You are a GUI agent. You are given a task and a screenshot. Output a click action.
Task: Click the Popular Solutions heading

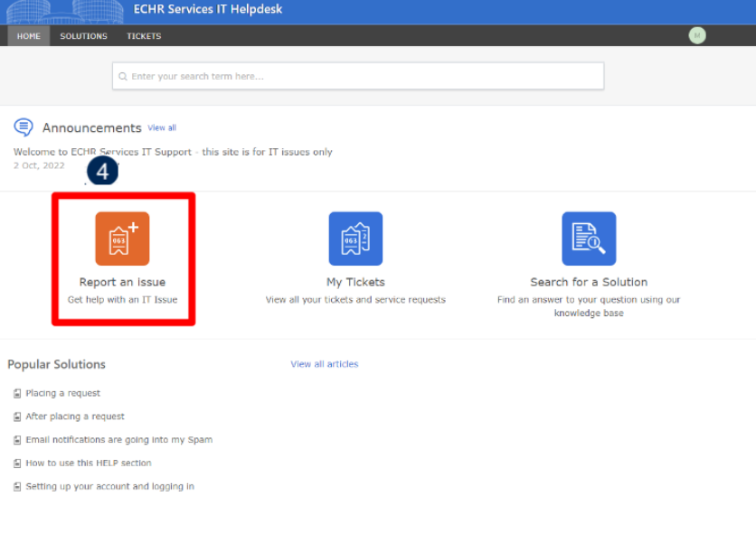pyautogui.click(x=56, y=364)
